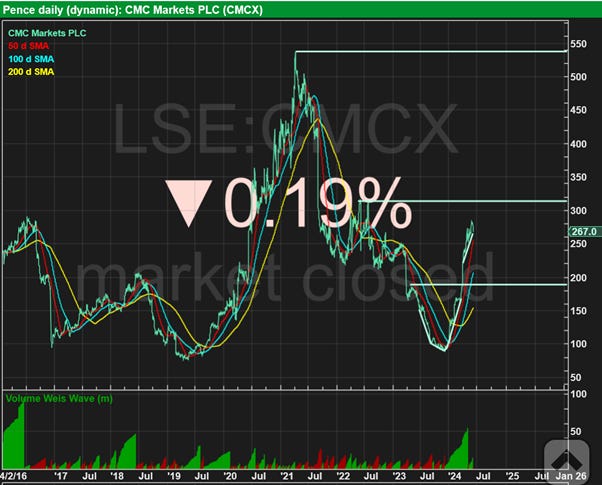This screenshot has height=485, width=602.
Task: Select the CMC Markets PLC legend label
Action: click(47, 33)
